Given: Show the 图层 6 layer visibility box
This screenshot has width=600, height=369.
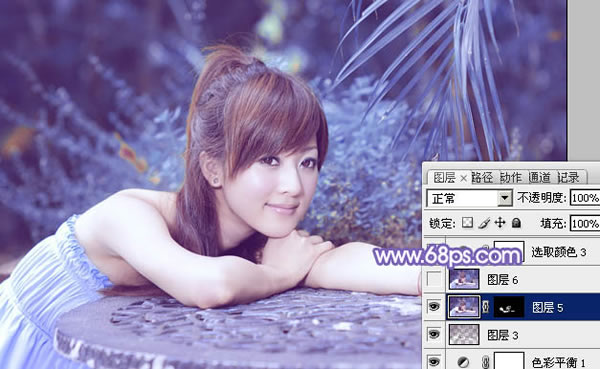Looking at the screenshot, I should [434, 279].
